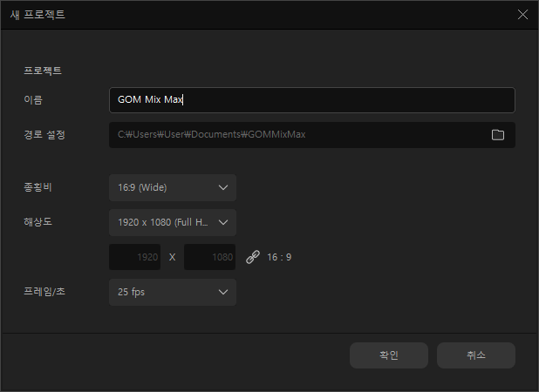Click the 16 : 9 ratio indicator
539x392 pixels.
click(279, 257)
